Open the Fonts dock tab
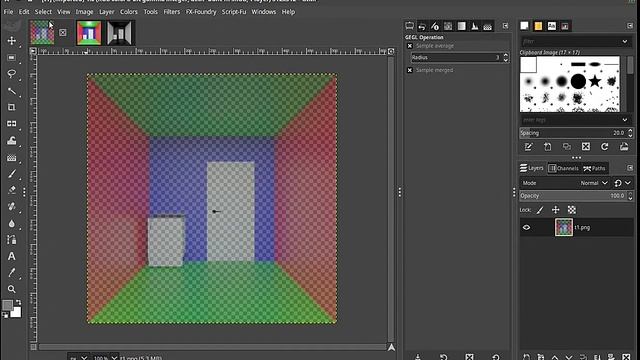640x360 pixels. pyautogui.click(x=551, y=26)
